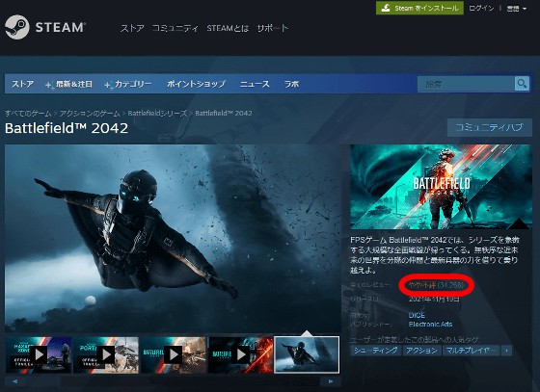The width and height of the screenshot is (540, 392).
Task: Open the コミュニティハブ button
Action: [490, 127]
